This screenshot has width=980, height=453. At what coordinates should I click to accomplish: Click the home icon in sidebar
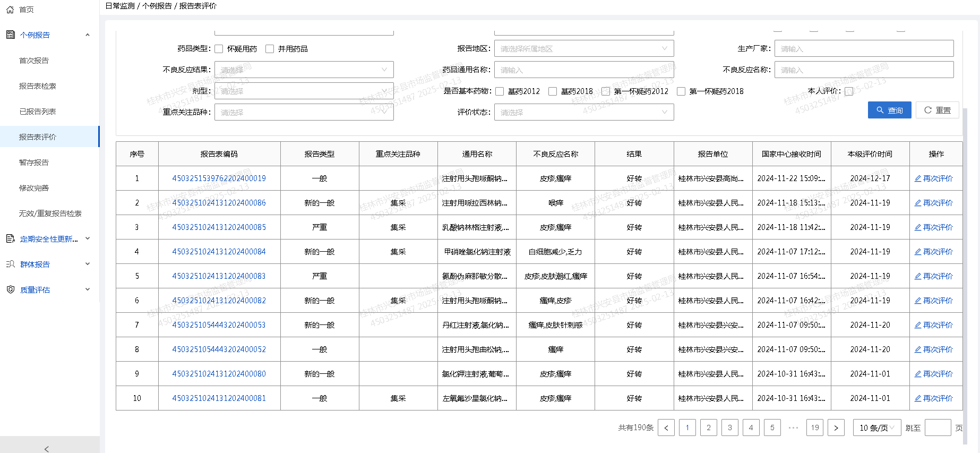[x=10, y=10]
